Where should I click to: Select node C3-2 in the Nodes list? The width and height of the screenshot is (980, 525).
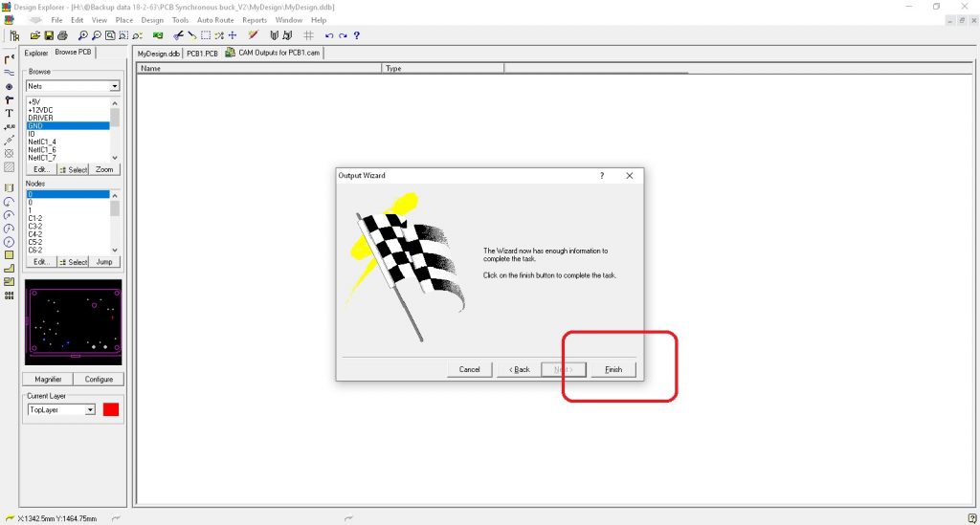click(68, 227)
